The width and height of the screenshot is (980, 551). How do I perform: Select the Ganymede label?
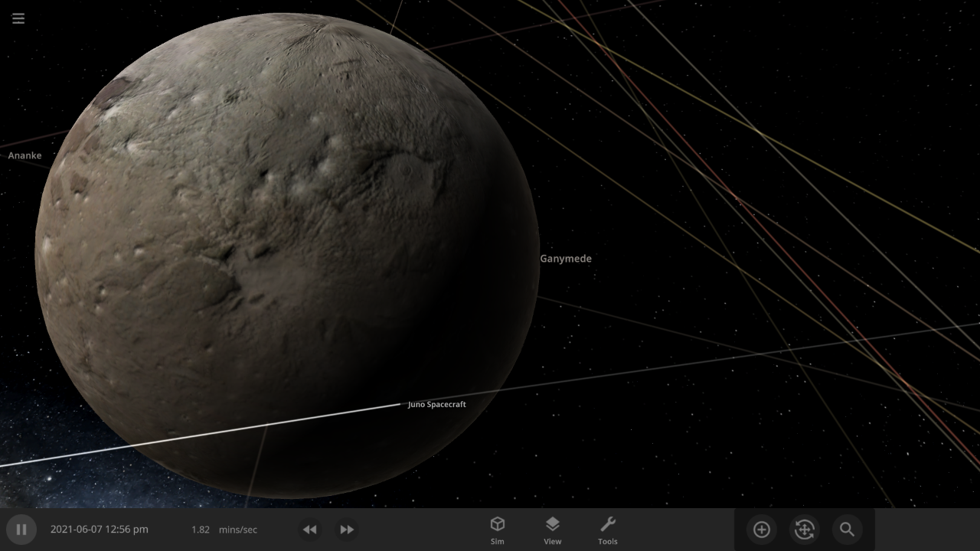[566, 259]
